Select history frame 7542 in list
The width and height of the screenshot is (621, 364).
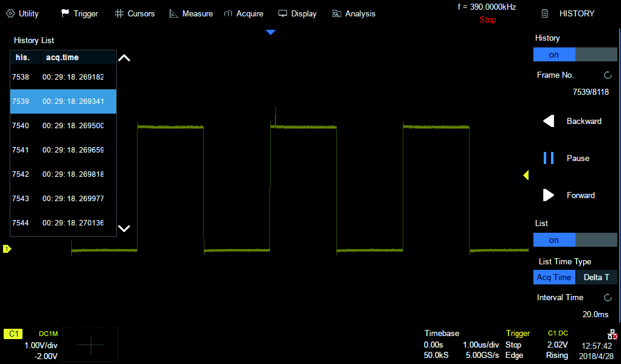point(63,174)
